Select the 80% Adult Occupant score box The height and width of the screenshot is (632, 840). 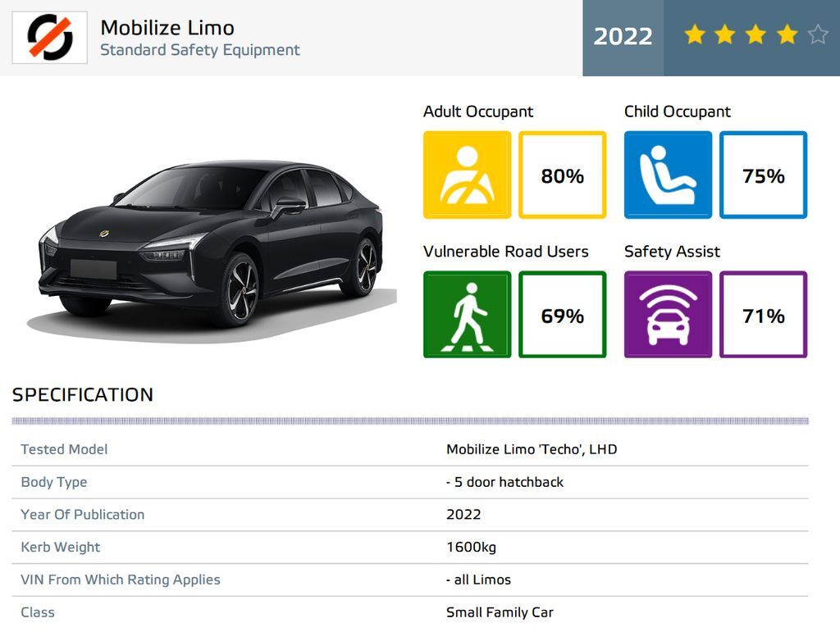pos(563,175)
